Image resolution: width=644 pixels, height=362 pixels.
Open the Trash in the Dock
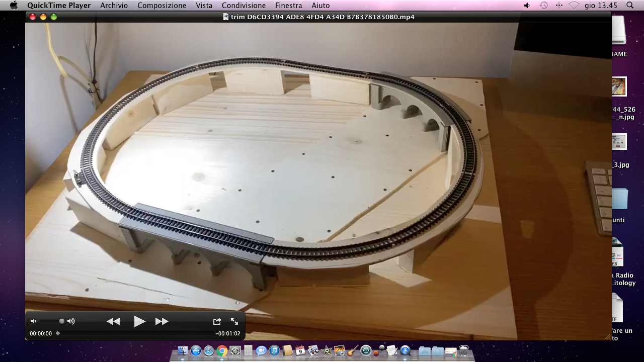click(x=464, y=350)
